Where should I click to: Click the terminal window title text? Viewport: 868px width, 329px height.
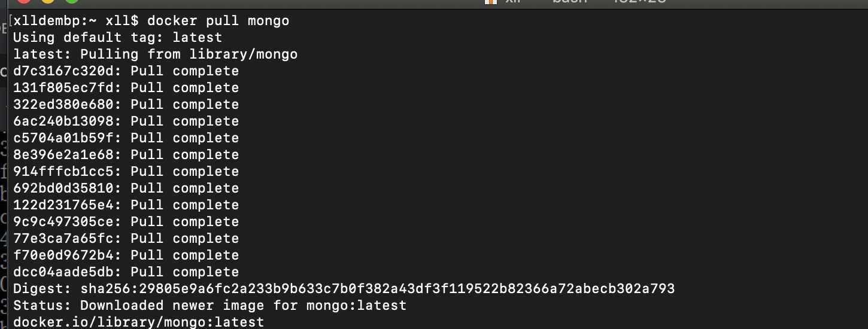pyautogui.click(x=587, y=2)
